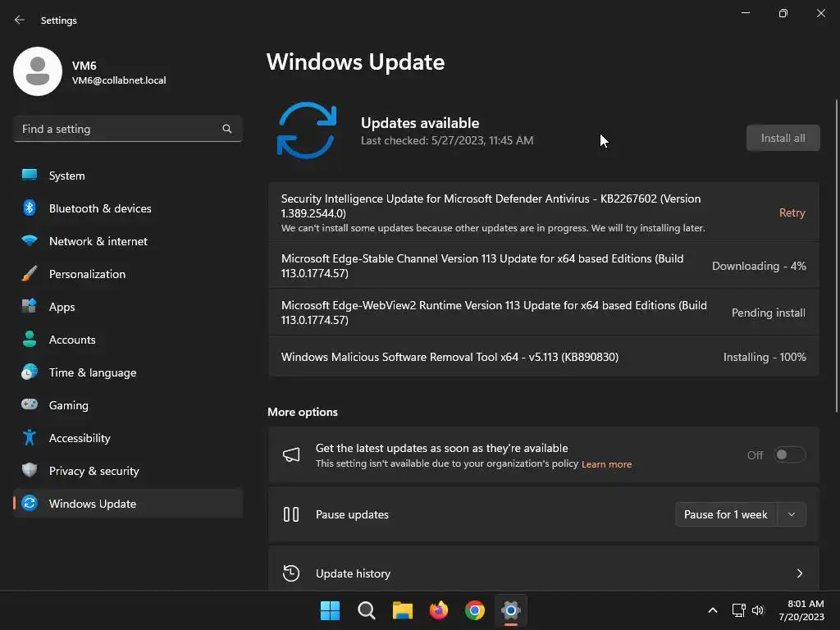Select Time & language label in sidebar
The height and width of the screenshot is (630, 840).
point(93,372)
